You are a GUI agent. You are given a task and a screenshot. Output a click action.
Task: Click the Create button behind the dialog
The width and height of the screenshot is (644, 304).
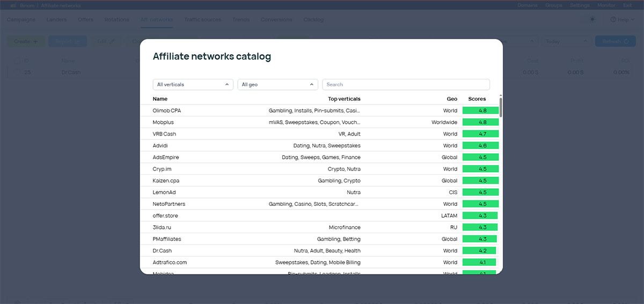pos(26,41)
